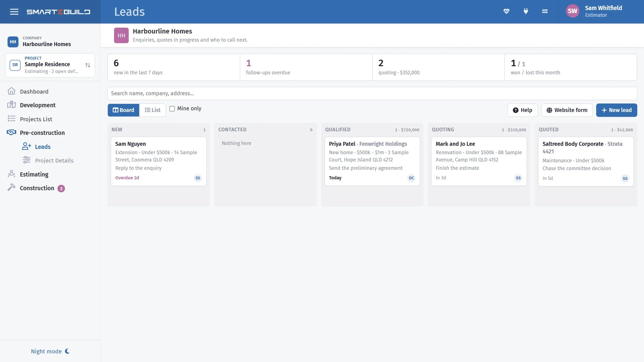Viewport: 644px width, 362px height.
Task: Click the pink HH header badge
Action: click(121, 35)
